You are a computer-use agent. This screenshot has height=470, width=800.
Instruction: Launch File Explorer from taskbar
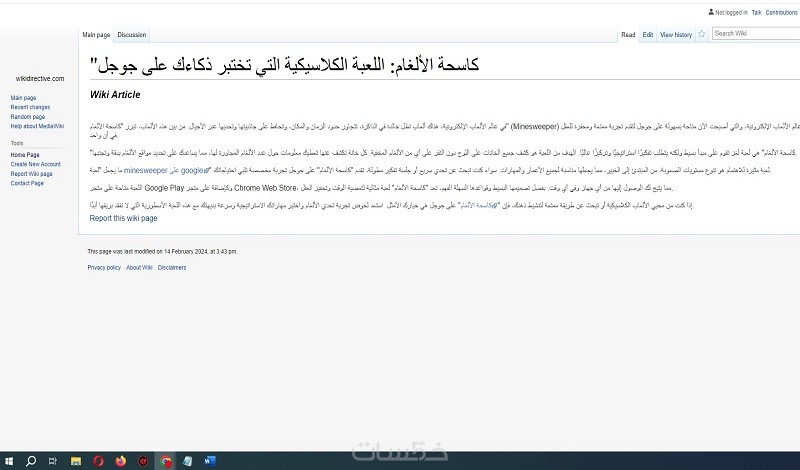point(76,461)
